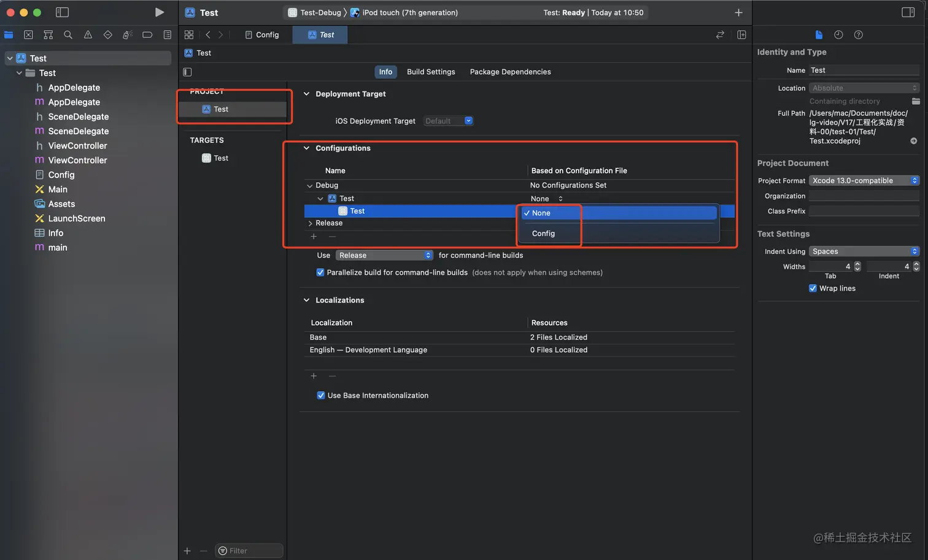Add a configuration with the plus button
928x560 pixels.
coord(314,237)
